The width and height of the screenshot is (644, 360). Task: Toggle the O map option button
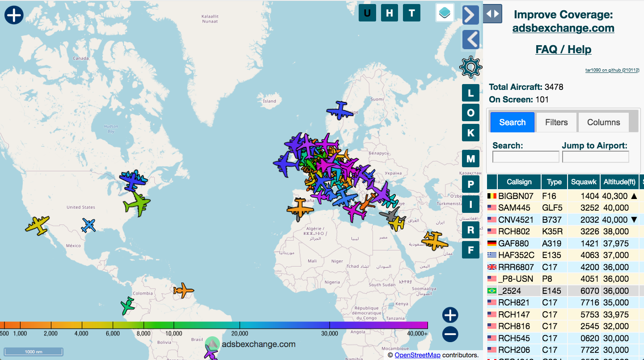[470, 113]
